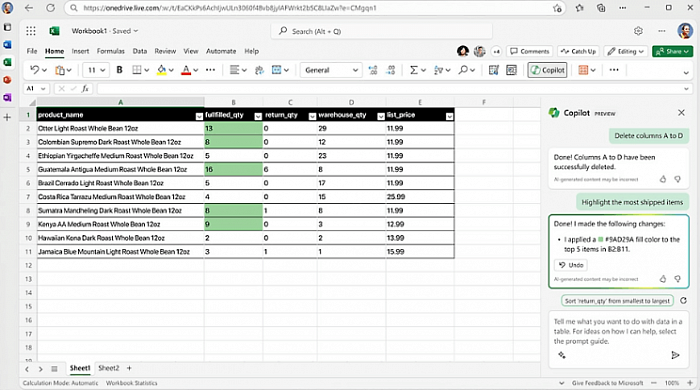Click the Comments button

(529, 51)
